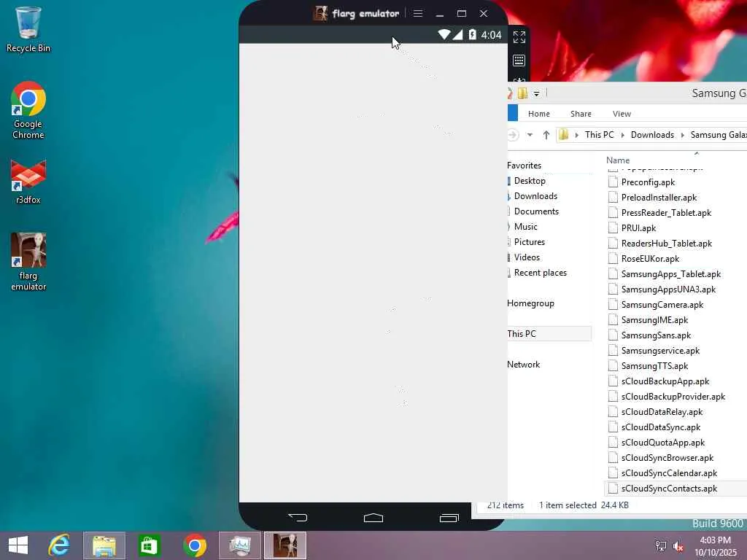Screen dimensions: 747x560
Task: Open the taskbar clock and date
Action: tap(715, 546)
